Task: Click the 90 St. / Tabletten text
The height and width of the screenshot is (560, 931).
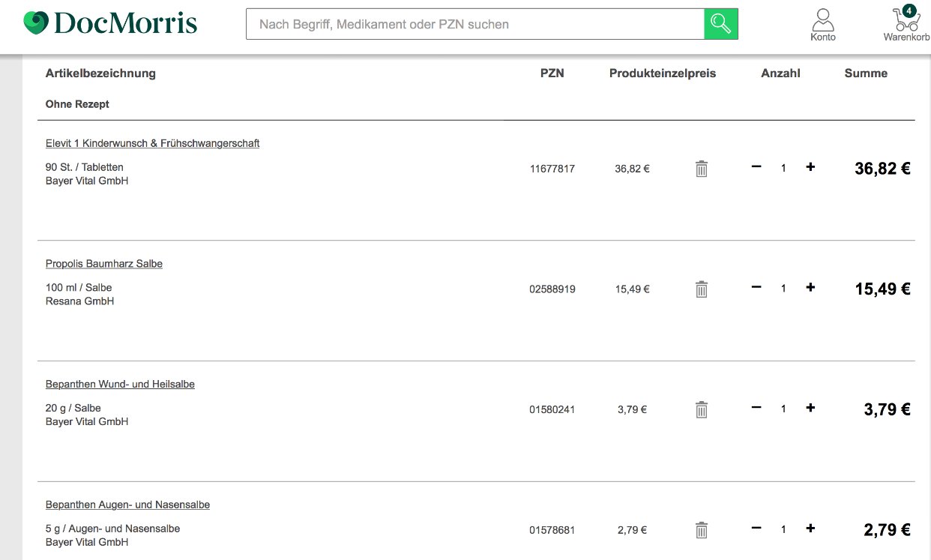Action: (x=85, y=167)
